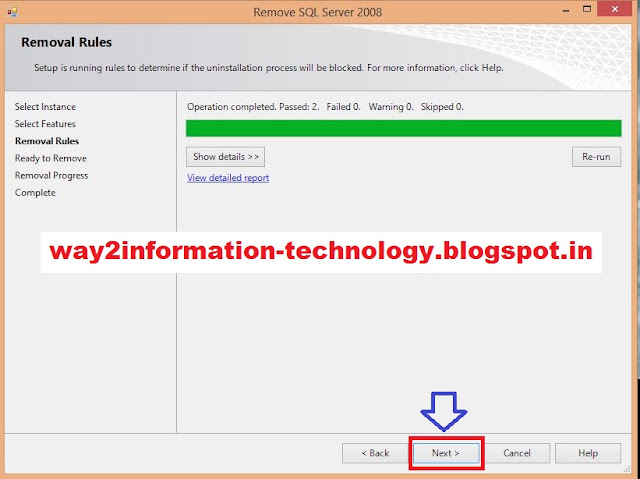This screenshot has width=640, height=479.
Task: Click the Operation completed status text
Action: 325,107
